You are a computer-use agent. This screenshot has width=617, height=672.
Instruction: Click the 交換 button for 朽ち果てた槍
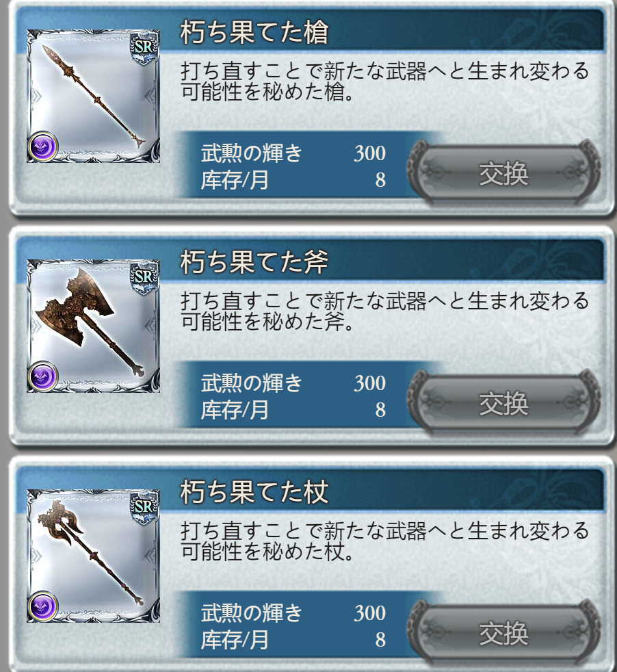503,173
